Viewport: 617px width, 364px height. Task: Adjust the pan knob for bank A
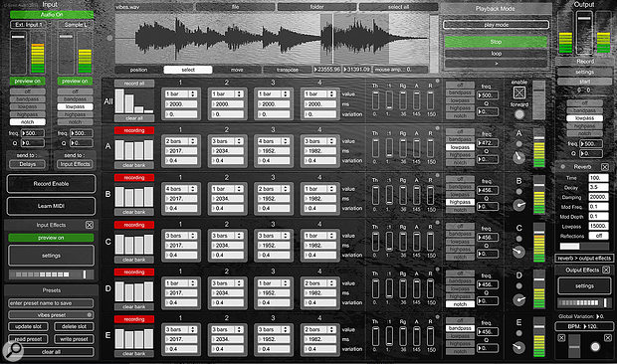tap(519, 157)
